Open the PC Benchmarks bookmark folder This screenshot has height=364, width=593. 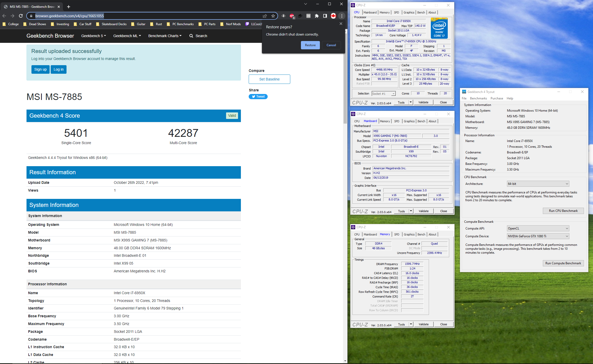tap(180, 24)
